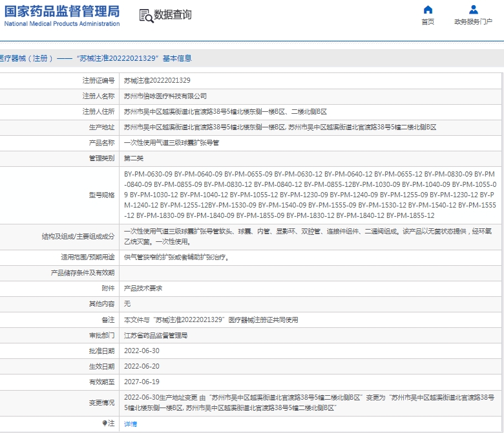The width and height of the screenshot is (504, 434).
Task: Click the 注册证编号 row label
Action: click(x=98, y=80)
